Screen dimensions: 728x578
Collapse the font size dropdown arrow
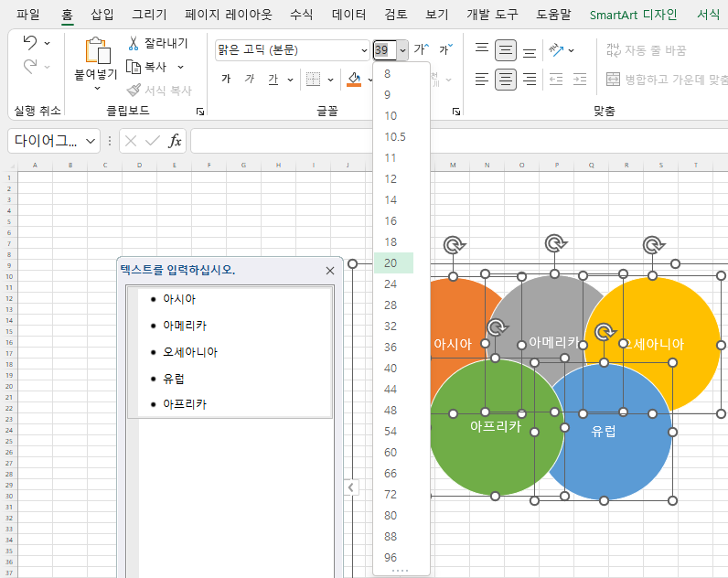402,50
